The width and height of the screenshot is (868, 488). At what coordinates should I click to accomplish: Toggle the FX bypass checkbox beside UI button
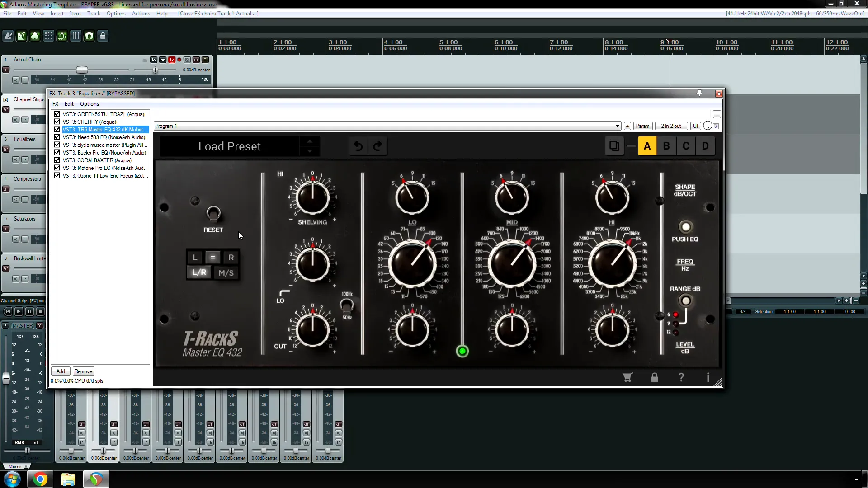point(716,126)
